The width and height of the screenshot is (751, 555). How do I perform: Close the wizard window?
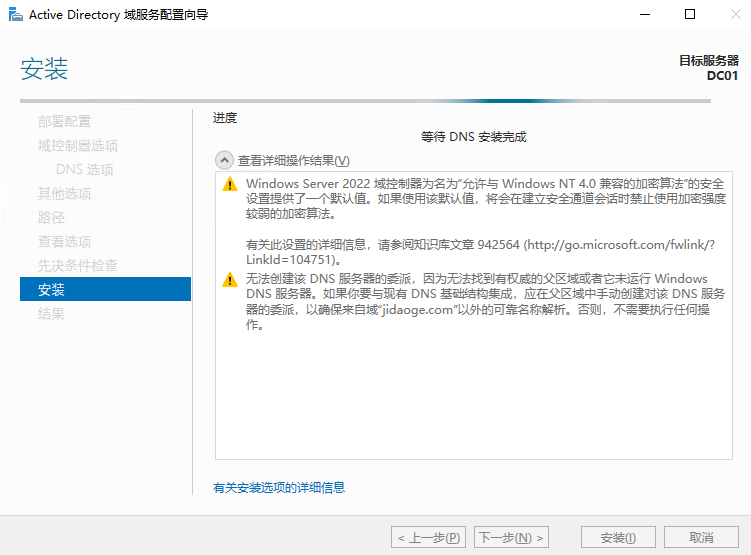click(x=735, y=14)
